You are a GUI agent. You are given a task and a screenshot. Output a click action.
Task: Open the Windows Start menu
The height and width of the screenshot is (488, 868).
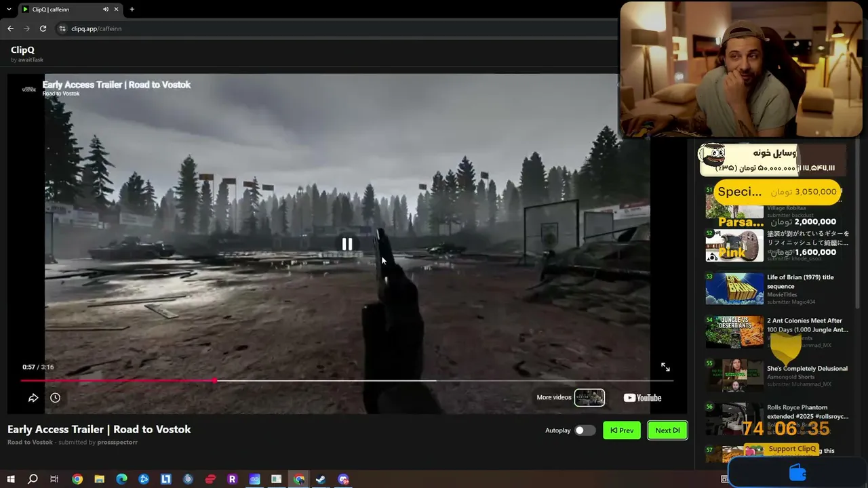(11, 479)
